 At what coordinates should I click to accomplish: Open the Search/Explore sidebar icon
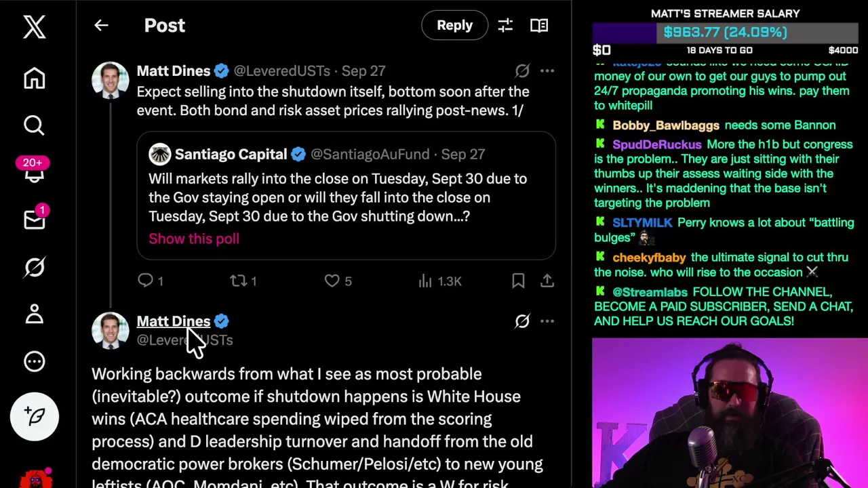(x=34, y=125)
